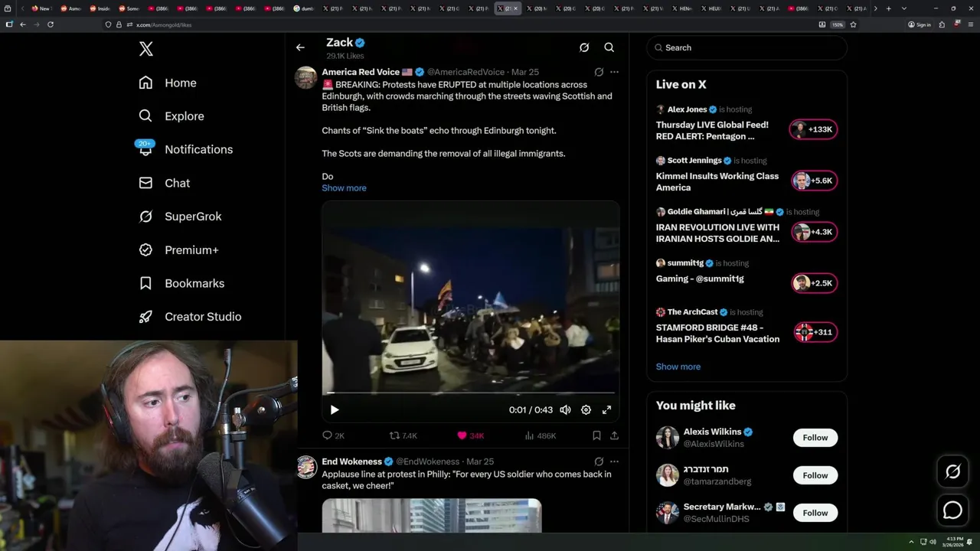This screenshot has width=980, height=551.
Task: Open the floating chat messages button
Action: pos(952,510)
